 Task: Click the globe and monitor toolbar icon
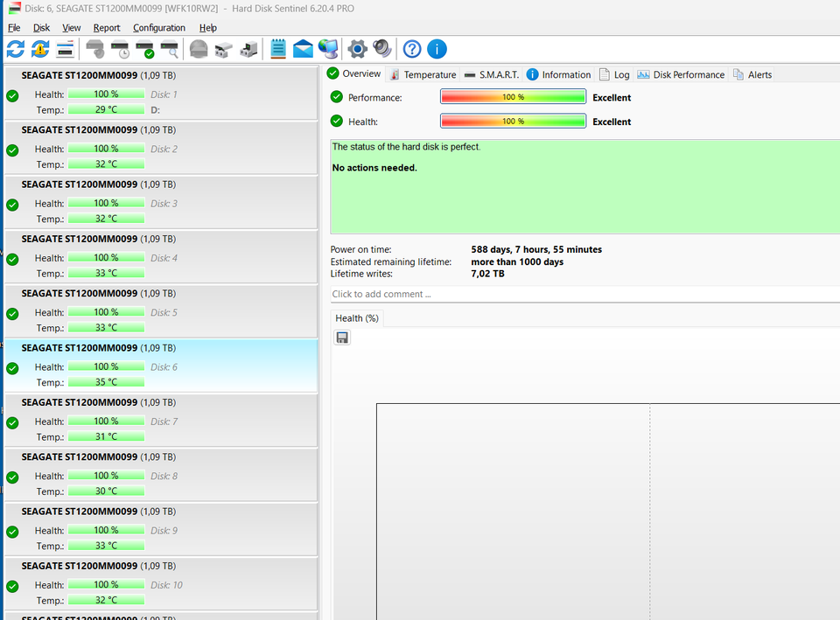tap(328, 49)
